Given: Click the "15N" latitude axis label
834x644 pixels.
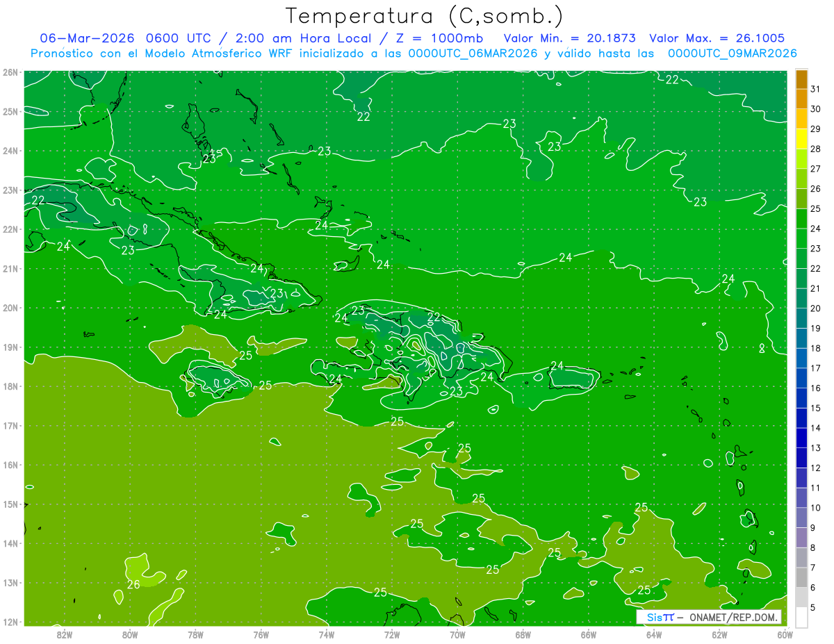Looking at the screenshot, I should click(x=10, y=504).
